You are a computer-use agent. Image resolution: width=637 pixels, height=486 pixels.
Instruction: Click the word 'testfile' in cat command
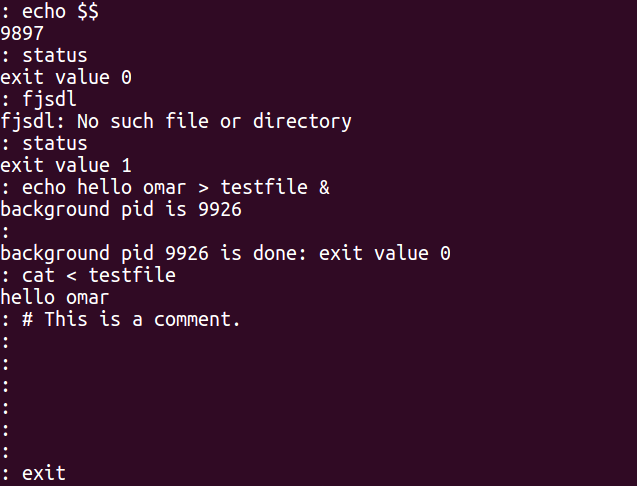(132, 276)
